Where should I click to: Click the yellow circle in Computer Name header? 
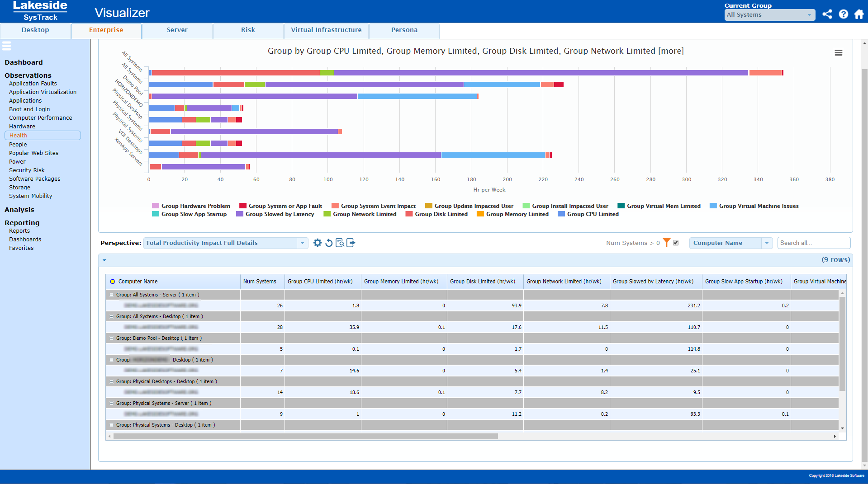113,282
